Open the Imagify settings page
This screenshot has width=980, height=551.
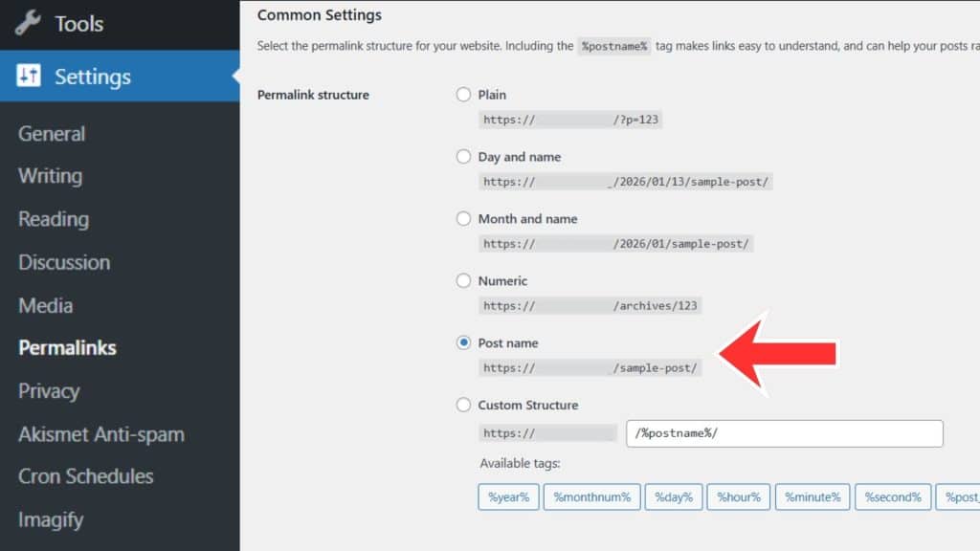[x=51, y=519]
